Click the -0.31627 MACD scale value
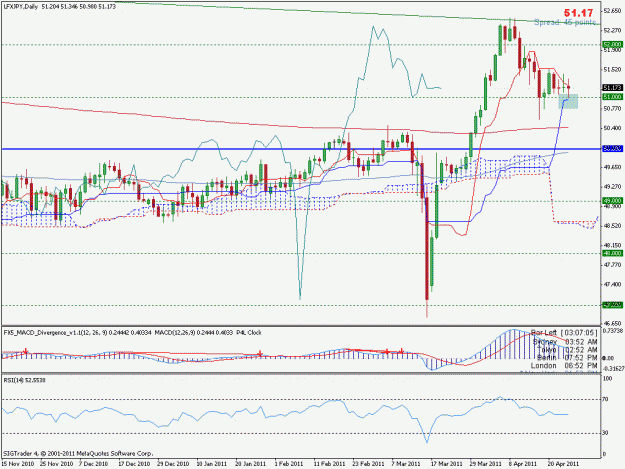The height and width of the screenshot is (469, 625). pyautogui.click(x=613, y=369)
